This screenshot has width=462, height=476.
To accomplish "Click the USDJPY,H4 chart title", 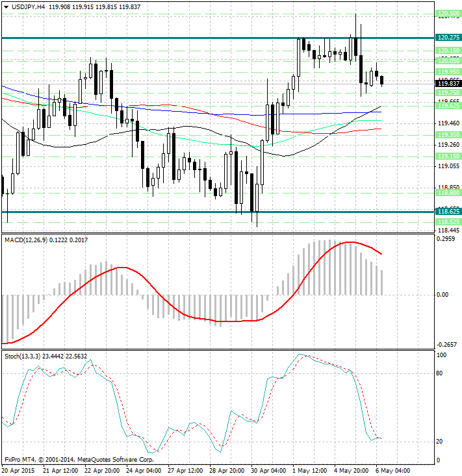I will (x=26, y=6).
